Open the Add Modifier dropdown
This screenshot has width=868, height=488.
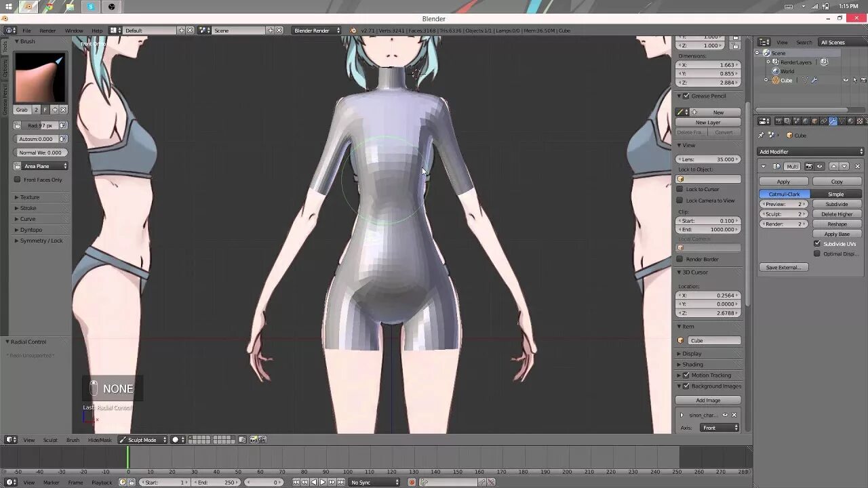[811, 152]
